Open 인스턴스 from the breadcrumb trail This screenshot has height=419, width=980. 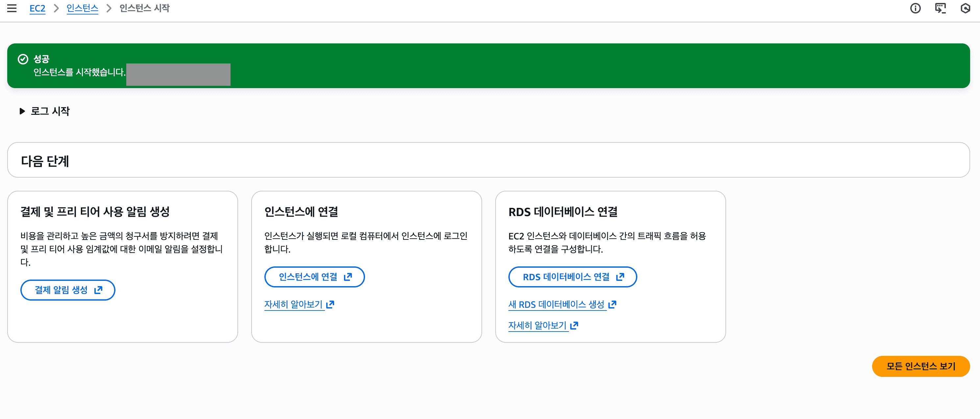(82, 8)
